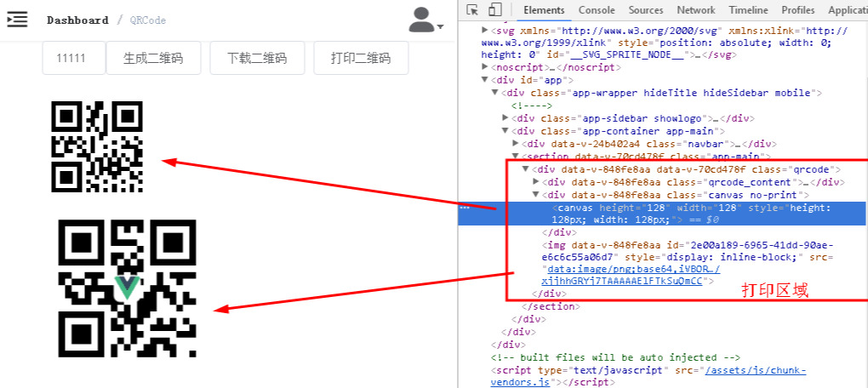Collapse the app-container app-main div
Screen dimensions: 868x388
(505, 131)
